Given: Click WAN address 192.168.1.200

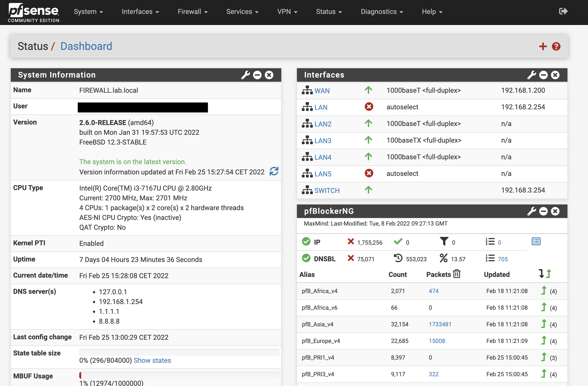Looking at the screenshot, I should coord(523,90).
